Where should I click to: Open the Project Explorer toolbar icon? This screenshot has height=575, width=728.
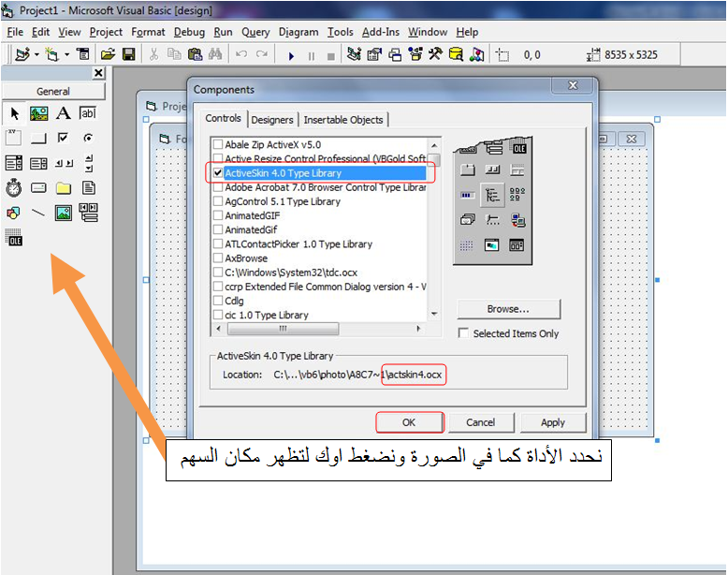point(354,54)
